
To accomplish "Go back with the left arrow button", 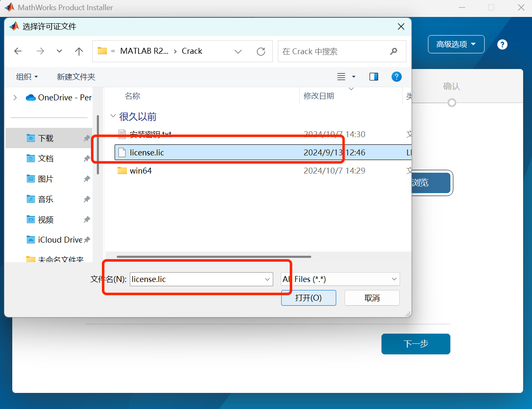I will [x=18, y=51].
